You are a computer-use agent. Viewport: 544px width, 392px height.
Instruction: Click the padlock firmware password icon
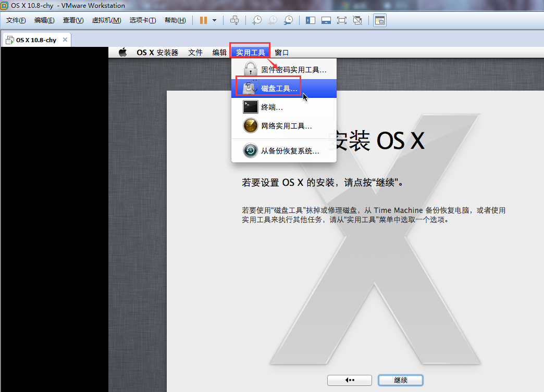point(250,69)
